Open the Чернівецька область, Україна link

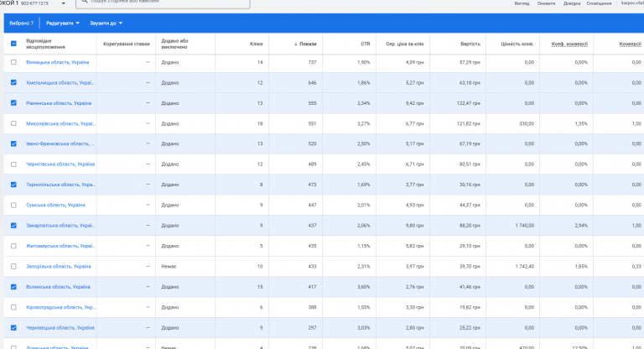[x=60, y=328]
